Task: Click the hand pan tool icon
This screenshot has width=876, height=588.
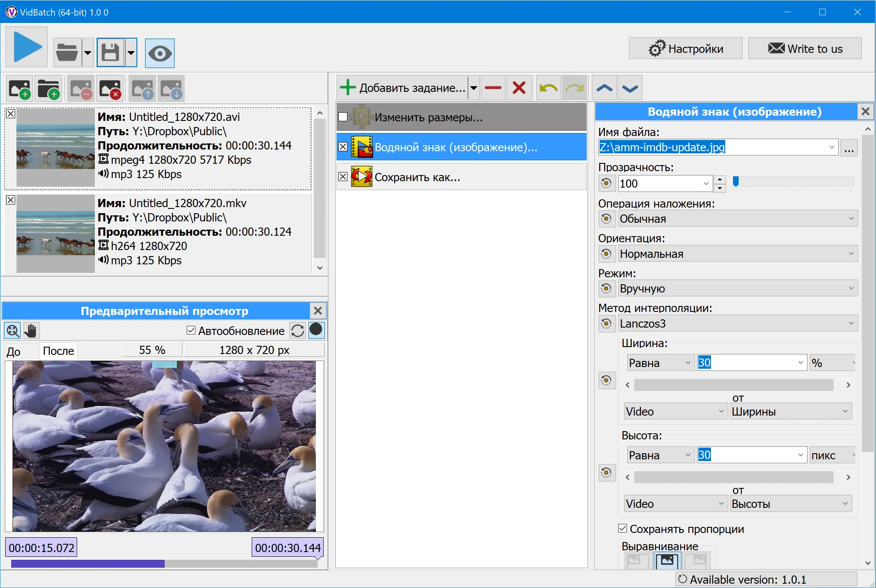Action: (x=30, y=331)
